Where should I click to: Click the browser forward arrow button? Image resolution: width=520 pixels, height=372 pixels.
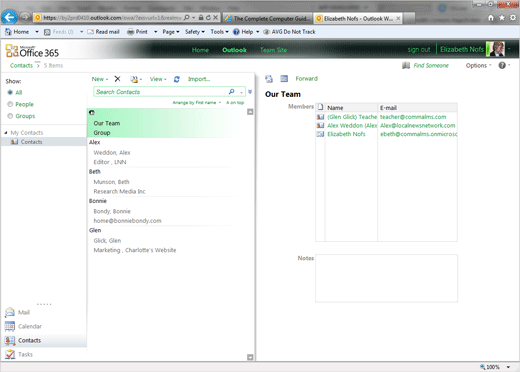25,17
